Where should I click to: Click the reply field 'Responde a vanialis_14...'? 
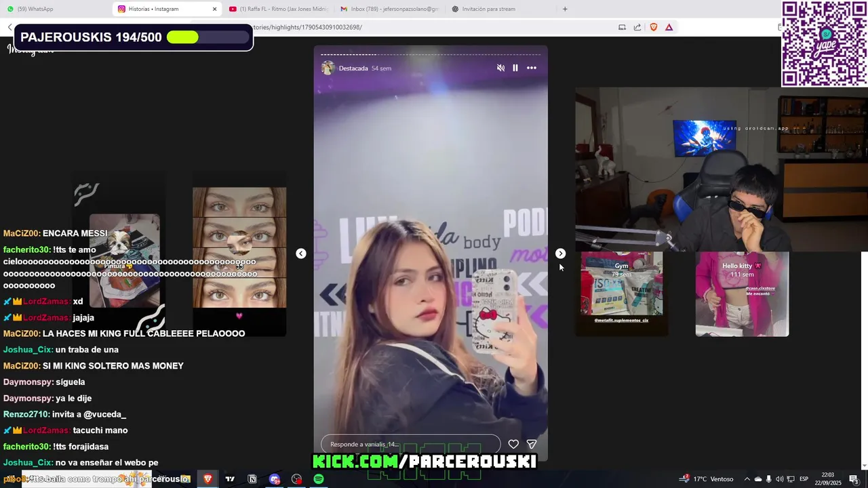coord(410,444)
